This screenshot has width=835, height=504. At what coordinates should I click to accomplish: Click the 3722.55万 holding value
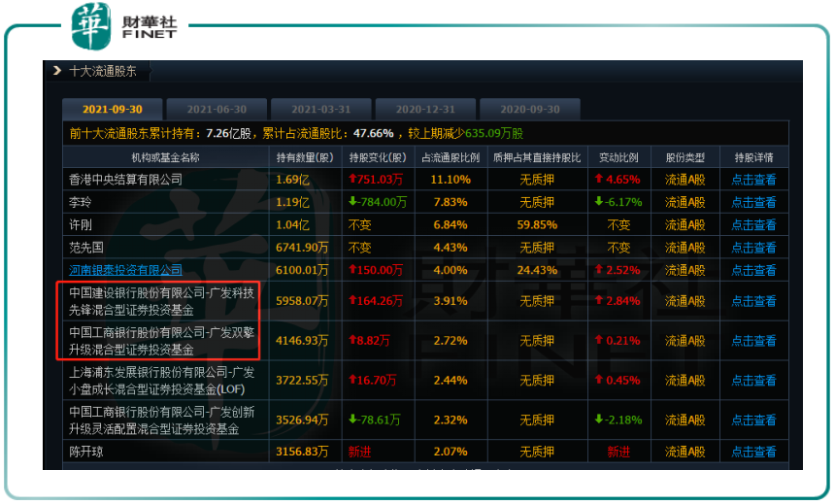302,381
